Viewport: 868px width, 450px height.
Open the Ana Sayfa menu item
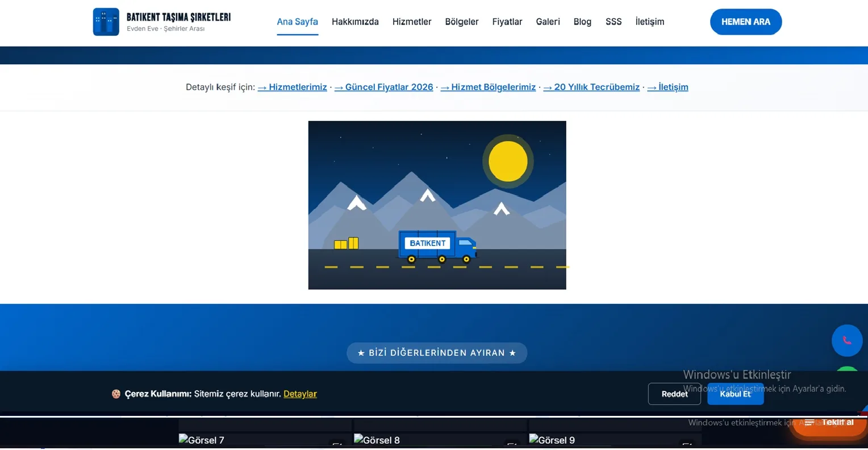click(x=297, y=22)
